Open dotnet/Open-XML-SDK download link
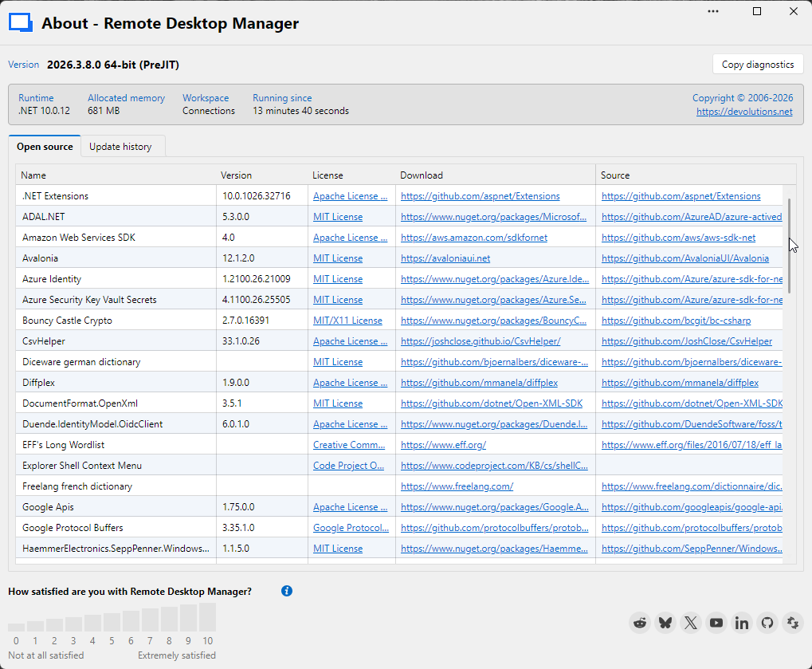Image resolution: width=812 pixels, height=669 pixels. click(492, 403)
